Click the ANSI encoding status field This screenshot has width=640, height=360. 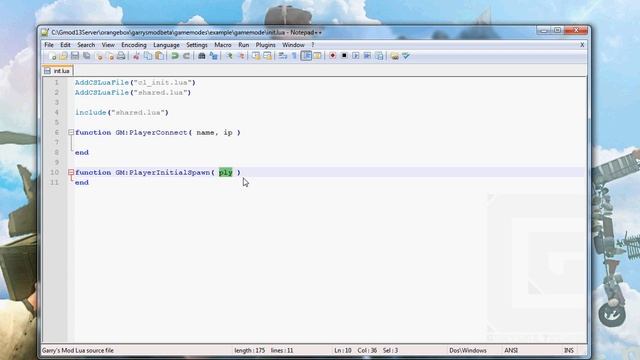point(511,351)
